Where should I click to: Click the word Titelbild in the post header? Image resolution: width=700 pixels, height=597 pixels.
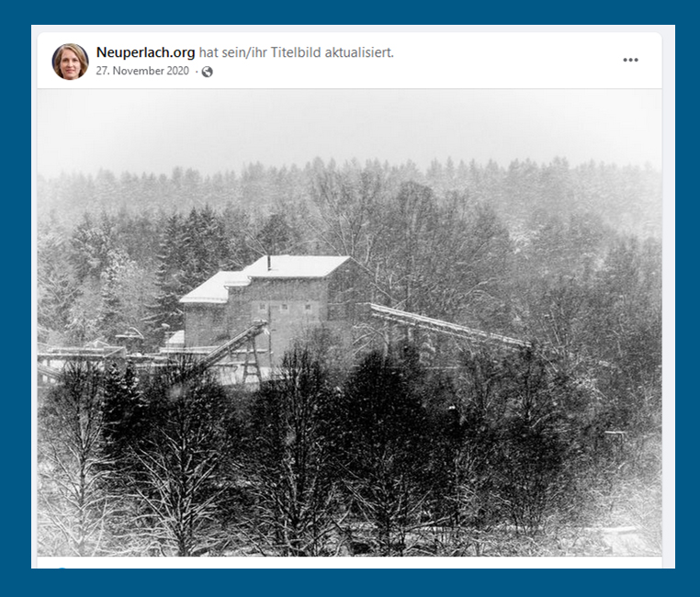296,52
